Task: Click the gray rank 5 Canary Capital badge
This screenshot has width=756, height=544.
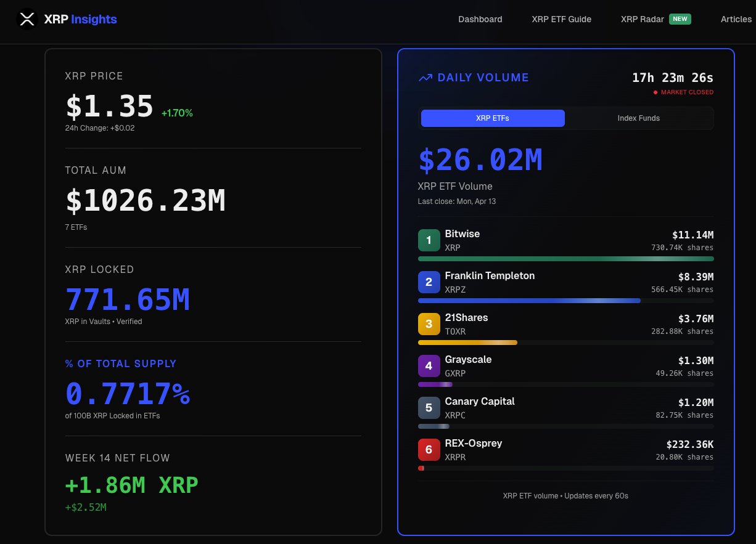Action: (x=429, y=408)
